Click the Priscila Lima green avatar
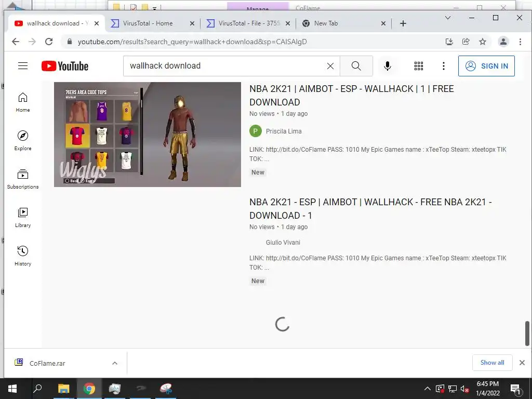This screenshot has height=399, width=532. click(x=256, y=131)
